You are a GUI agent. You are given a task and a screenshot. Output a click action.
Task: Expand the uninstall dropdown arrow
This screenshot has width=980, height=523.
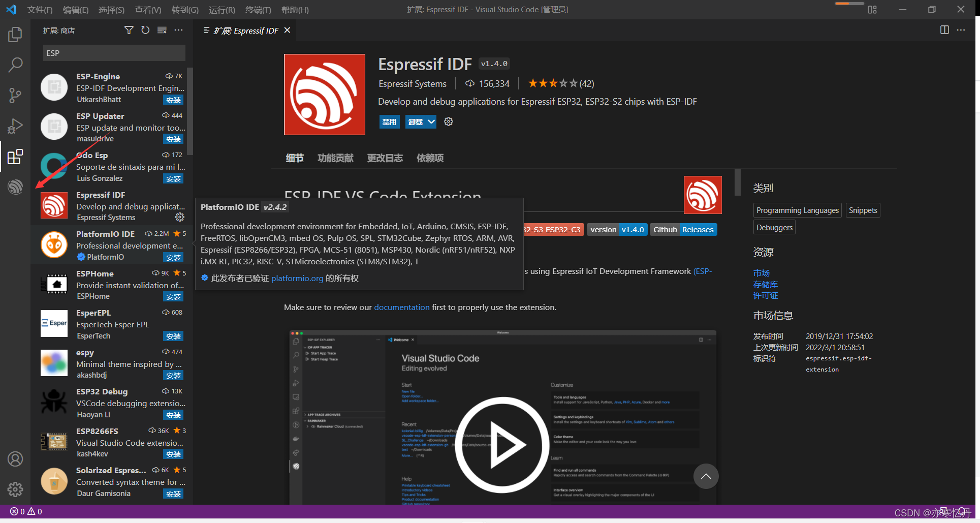click(x=431, y=122)
